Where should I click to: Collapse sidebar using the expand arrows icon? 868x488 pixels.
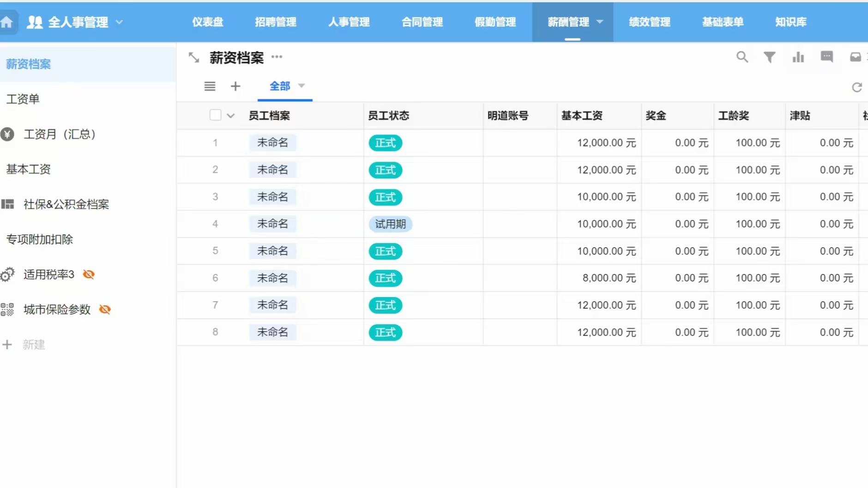(194, 57)
